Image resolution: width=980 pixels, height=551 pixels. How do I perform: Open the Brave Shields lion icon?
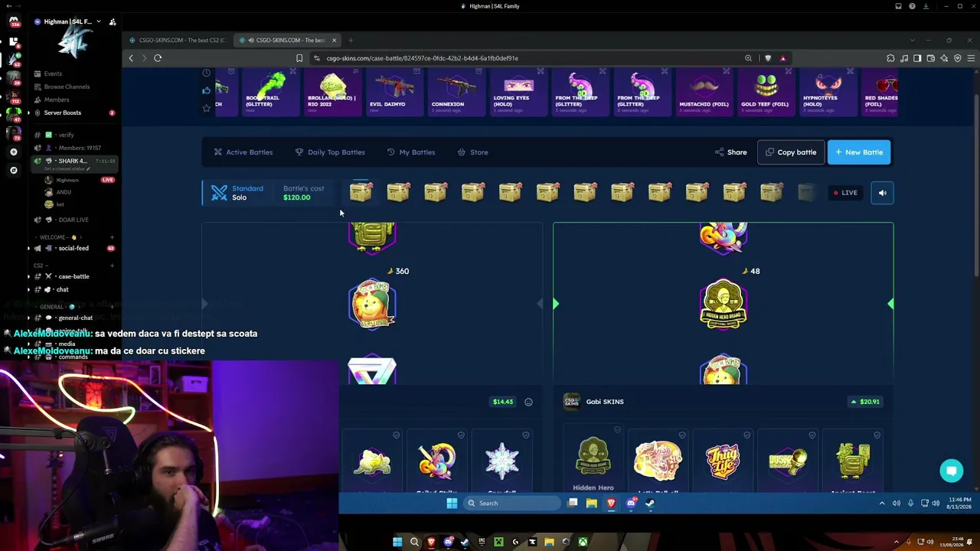pyautogui.click(x=768, y=58)
